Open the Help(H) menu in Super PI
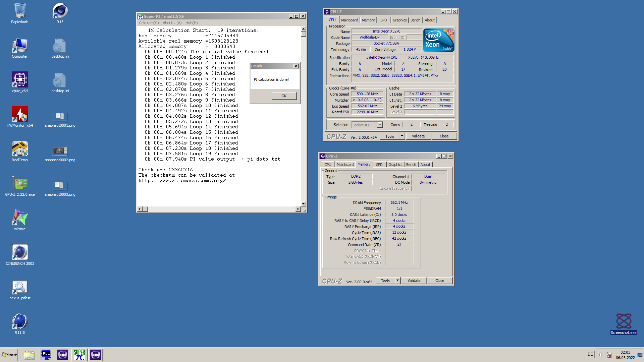Screen dimensions: 644x362 coord(192,23)
